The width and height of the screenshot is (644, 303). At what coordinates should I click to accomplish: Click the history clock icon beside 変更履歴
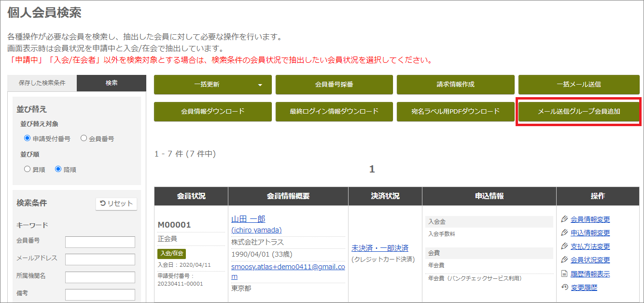point(565,288)
